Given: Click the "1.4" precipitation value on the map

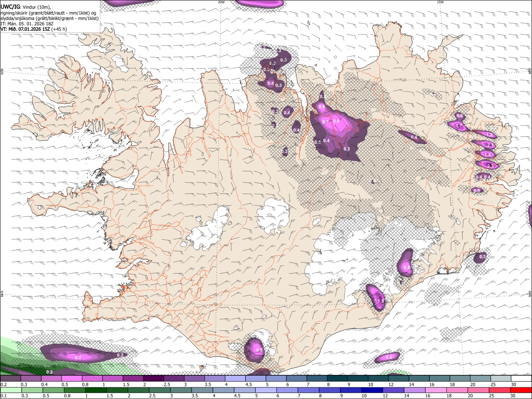Looking at the screenshot, I should (488, 155).
